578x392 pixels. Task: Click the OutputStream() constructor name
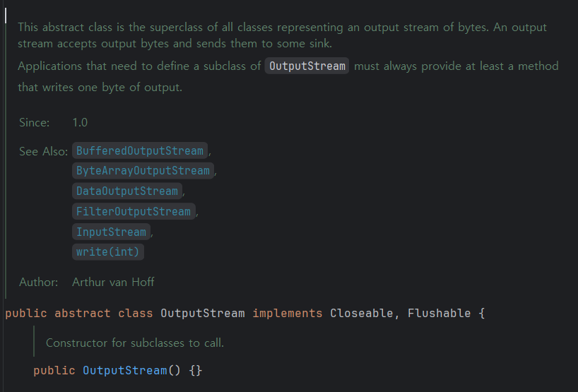[125, 370]
